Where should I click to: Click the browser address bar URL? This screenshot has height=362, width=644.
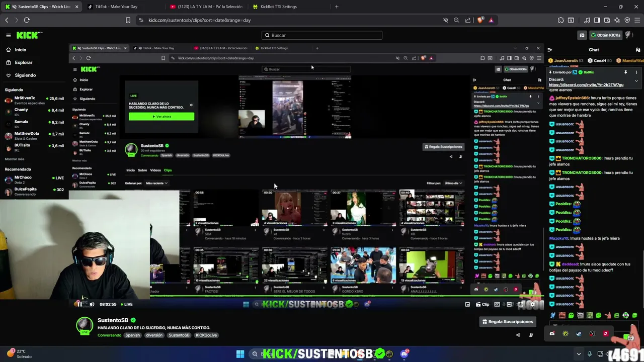click(199, 20)
